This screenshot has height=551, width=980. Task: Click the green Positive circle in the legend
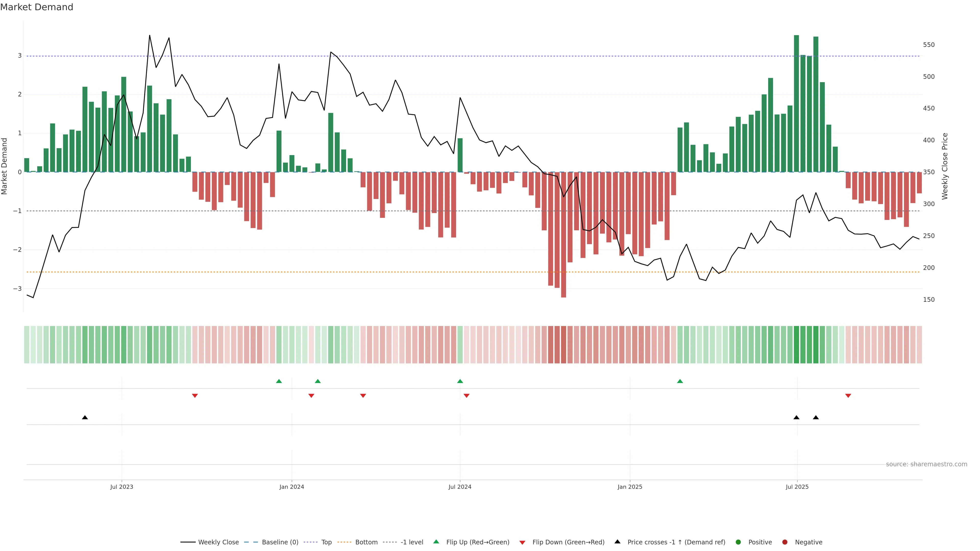pyautogui.click(x=738, y=542)
